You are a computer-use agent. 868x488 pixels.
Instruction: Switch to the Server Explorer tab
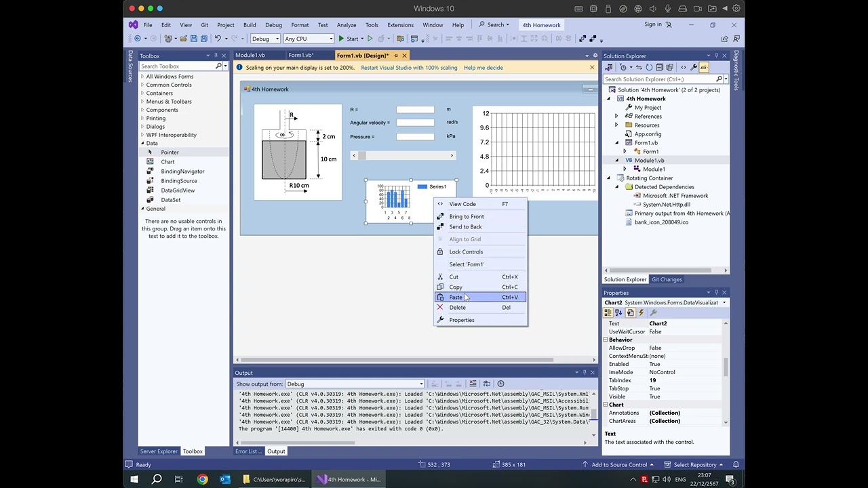[x=159, y=451]
